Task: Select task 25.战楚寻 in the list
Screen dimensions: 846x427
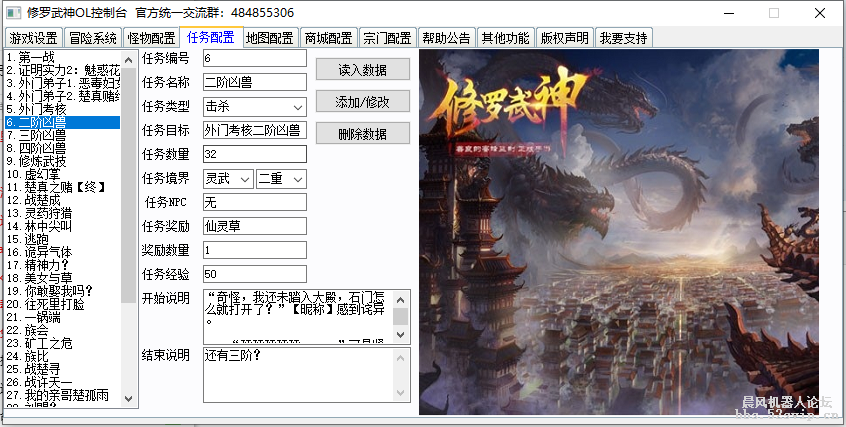Action: pyautogui.click(x=63, y=369)
